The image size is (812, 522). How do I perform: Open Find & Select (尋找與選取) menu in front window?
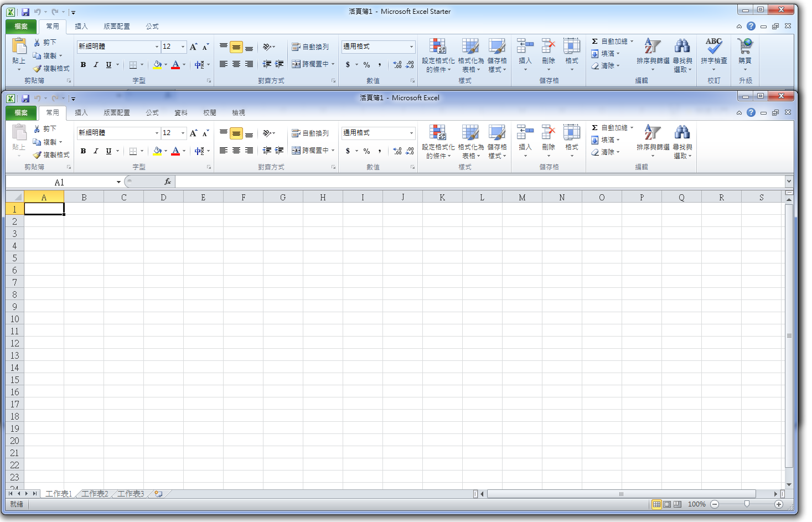click(x=682, y=142)
